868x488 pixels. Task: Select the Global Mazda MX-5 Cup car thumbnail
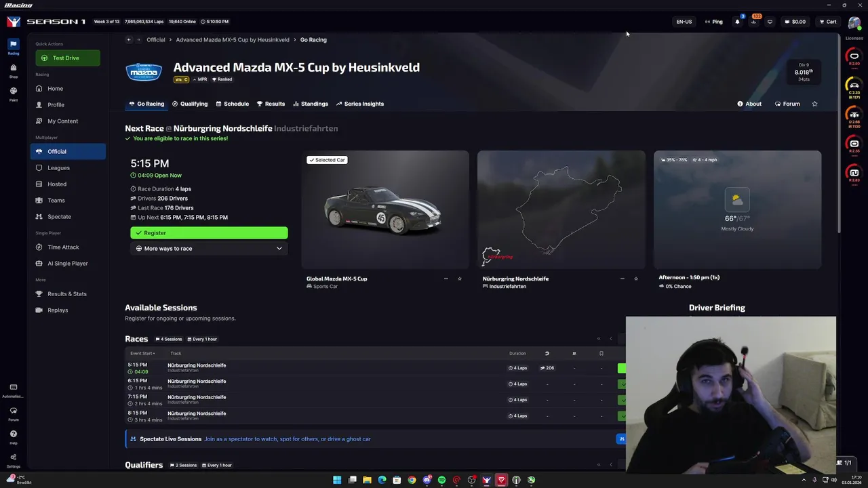point(385,209)
